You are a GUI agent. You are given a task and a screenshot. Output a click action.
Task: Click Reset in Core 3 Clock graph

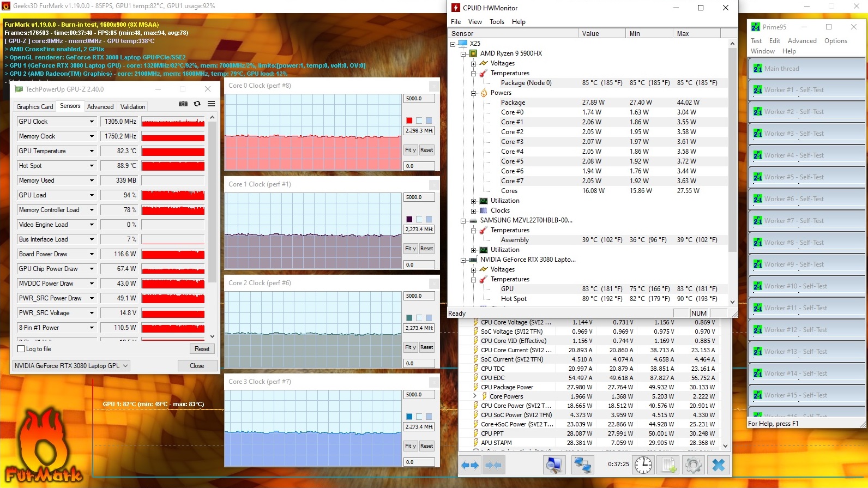[x=426, y=446]
